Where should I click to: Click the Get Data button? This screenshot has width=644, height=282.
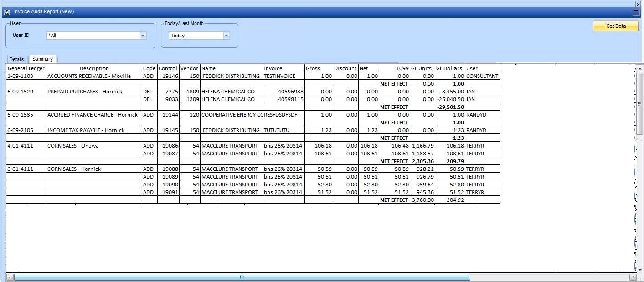point(615,26)
